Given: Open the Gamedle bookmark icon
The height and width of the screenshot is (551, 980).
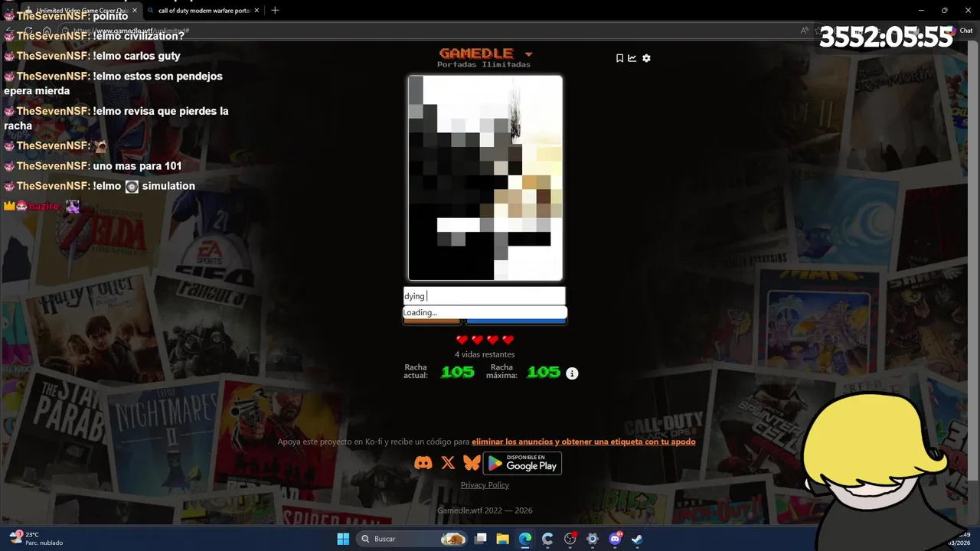Looking at the screenshot, I should pyautogui.click(x=619, y=58).
